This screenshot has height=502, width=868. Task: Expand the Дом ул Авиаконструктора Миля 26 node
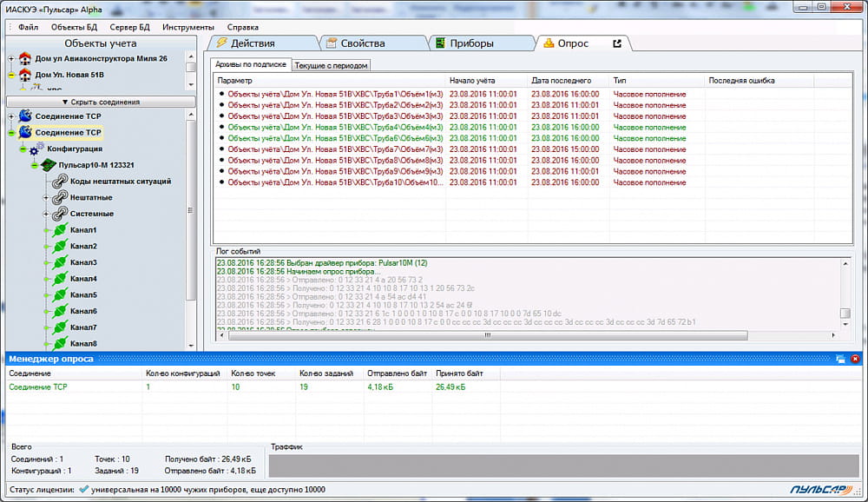(x=11, y=59)
